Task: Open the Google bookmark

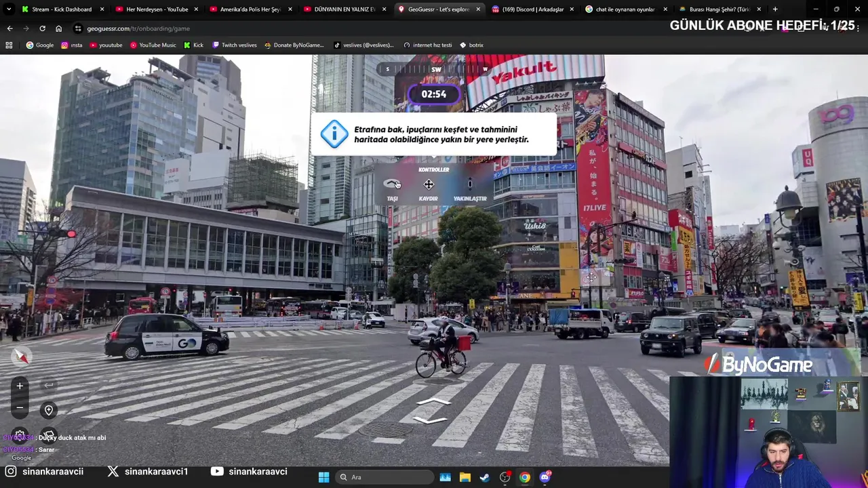Action: click(x=39, y=45)
